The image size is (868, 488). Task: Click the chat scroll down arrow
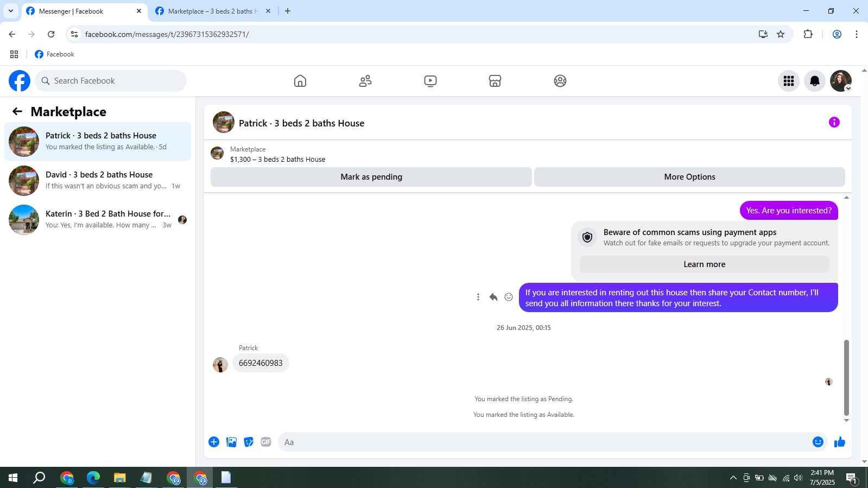click(846, 421)
